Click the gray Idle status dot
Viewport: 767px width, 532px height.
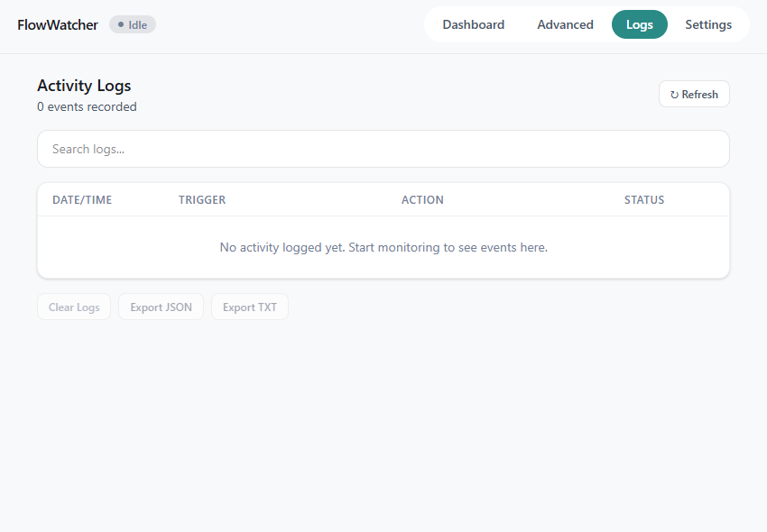[x=121, y=24]
